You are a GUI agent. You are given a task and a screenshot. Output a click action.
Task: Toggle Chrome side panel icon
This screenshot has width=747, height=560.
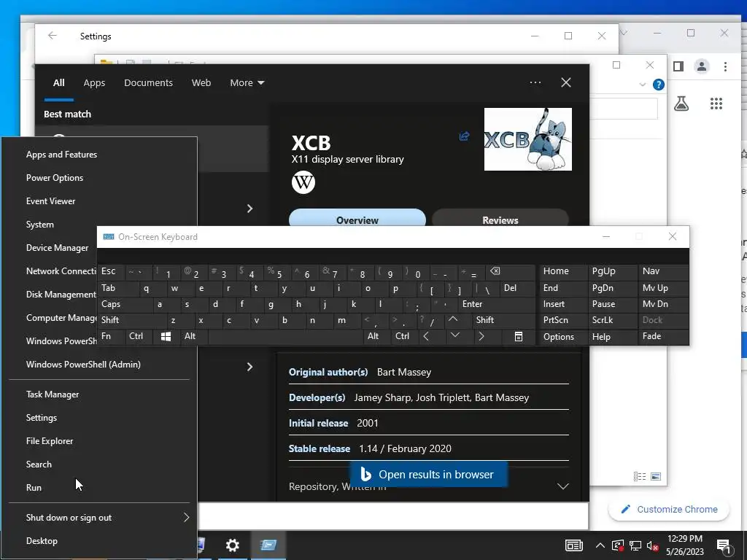(678, 66)
